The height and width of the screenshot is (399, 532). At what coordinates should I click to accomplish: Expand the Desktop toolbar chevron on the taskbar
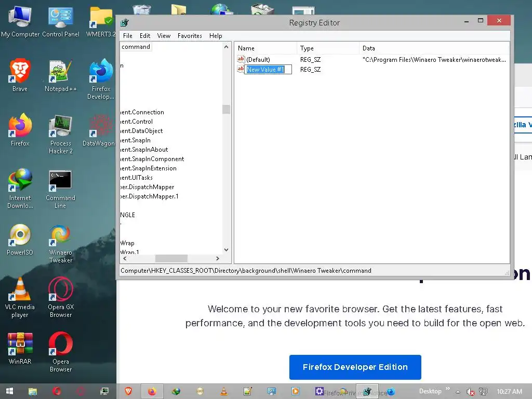447,389
